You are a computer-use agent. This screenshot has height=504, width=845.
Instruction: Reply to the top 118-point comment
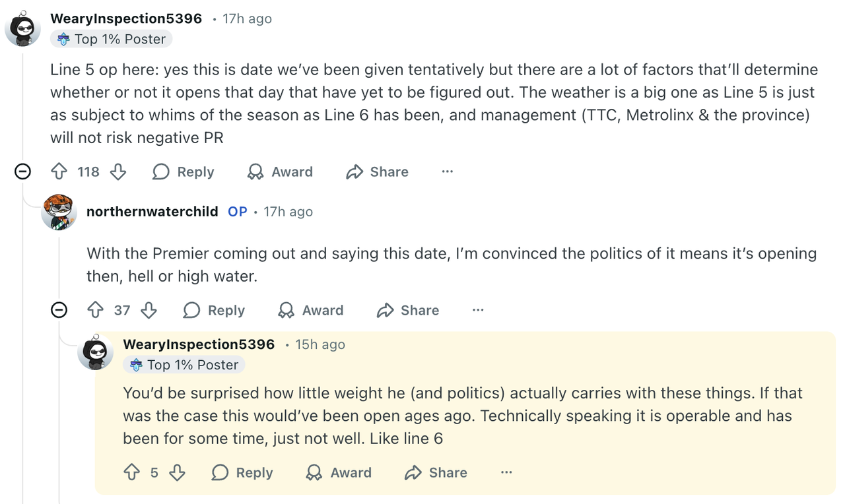tap(184, 172)
